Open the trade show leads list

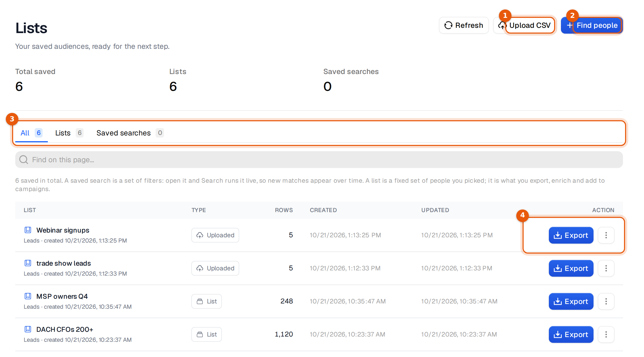coord(64,263)
